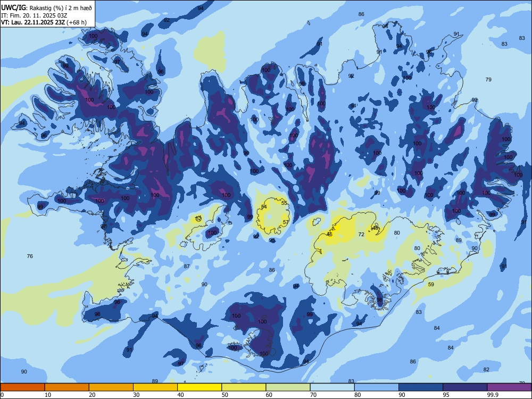532x399 pixels.
Task: Click the humidity value 59 near the southeast coast
Action: click(x=431, y=284)
